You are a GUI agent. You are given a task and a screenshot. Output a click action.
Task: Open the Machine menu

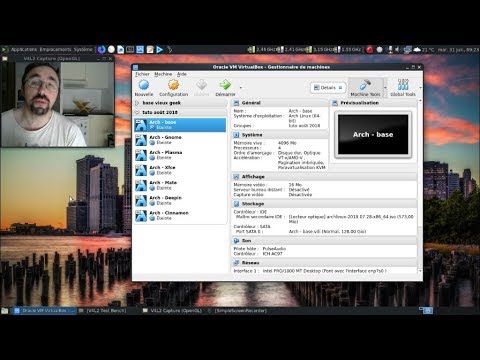click(163, 74)
